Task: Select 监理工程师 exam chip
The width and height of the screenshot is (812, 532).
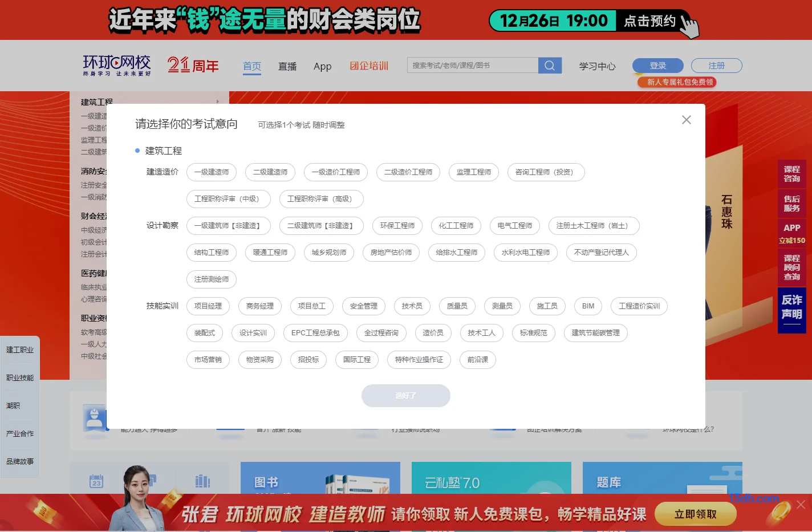Action: [474, 172]
